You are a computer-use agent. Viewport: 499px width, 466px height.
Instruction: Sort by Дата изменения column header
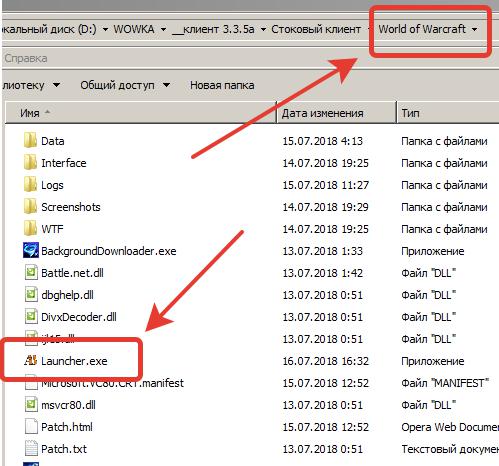point(336,113)
